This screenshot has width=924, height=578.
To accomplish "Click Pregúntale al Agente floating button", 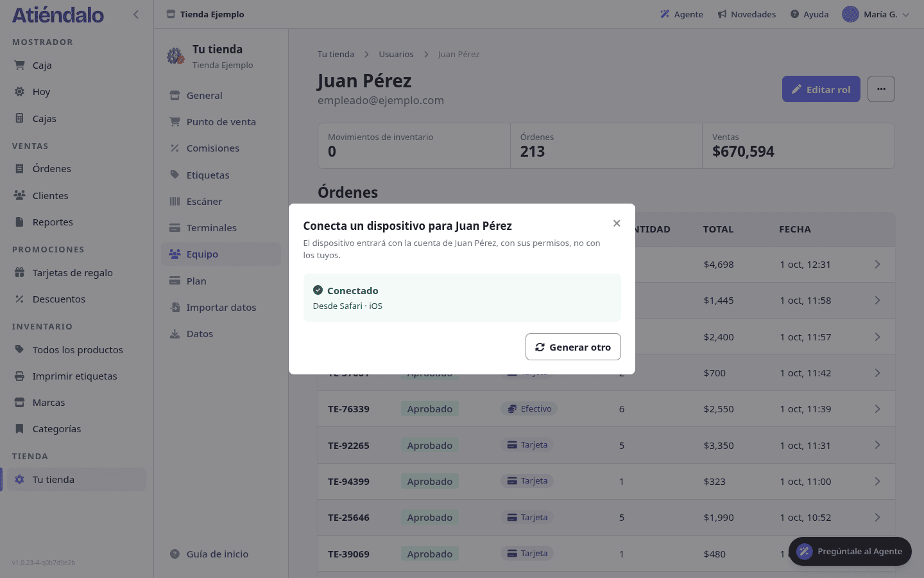I will point(850,551).
